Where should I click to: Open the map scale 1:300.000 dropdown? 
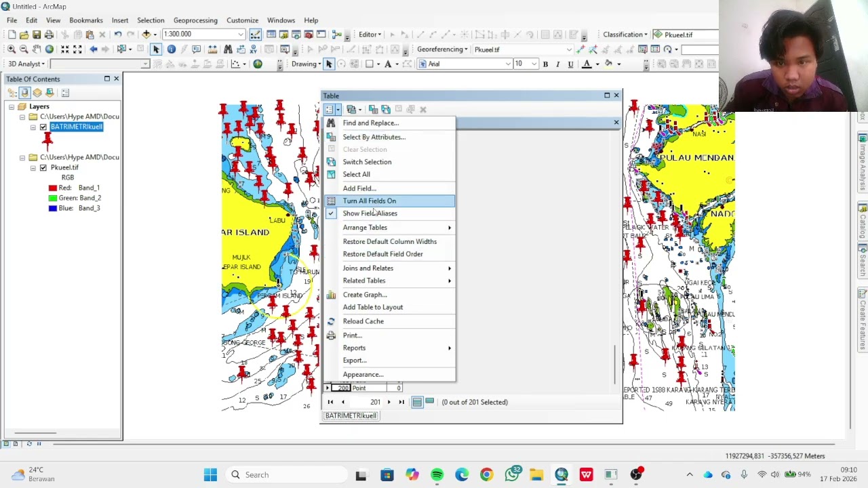(x=241, y=35)
